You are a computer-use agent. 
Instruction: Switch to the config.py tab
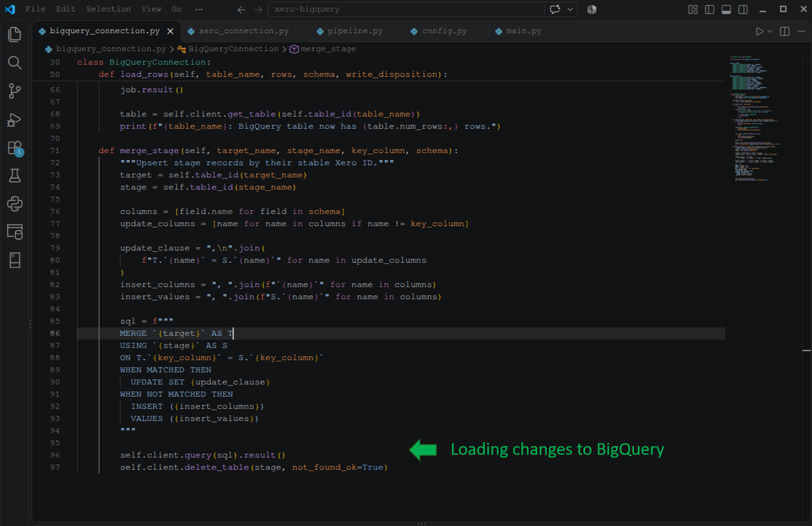click(x=444, y=31)
